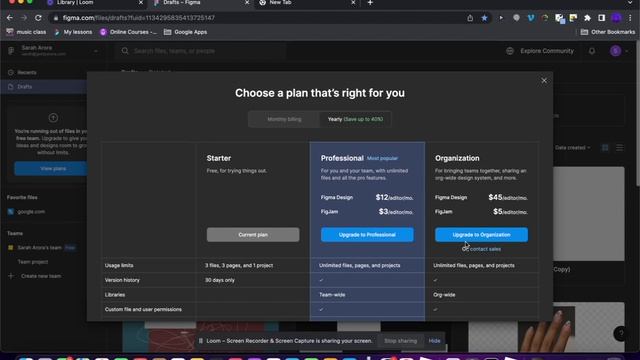Click Custom file and user permissions label

143,309
